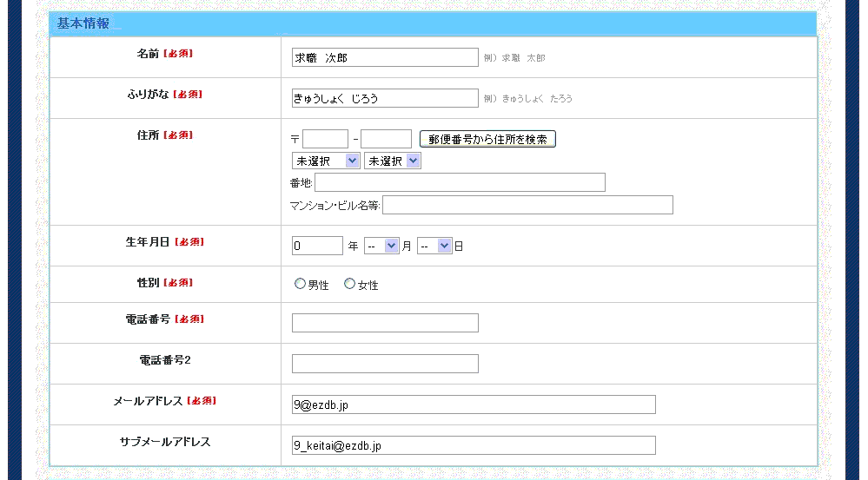Click the サブメールアドレス input field
This screenshot has height=480, width=868.
[x=474, y=445]
